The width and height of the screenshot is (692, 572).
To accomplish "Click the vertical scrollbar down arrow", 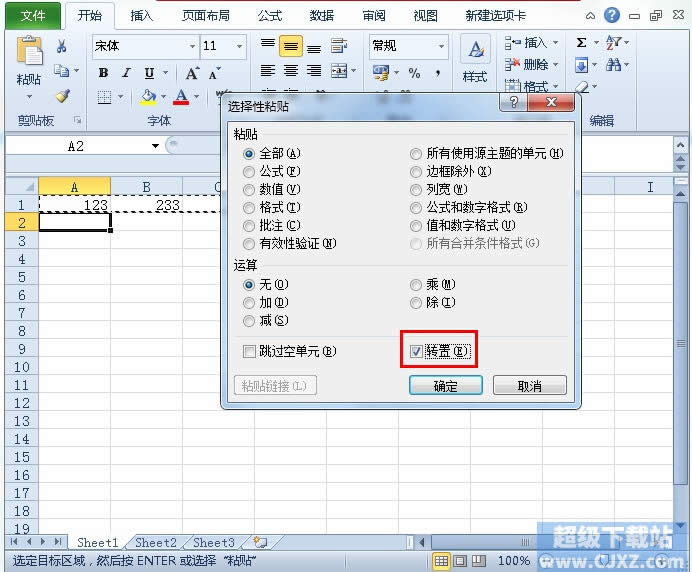I will (x=680, y=525).
